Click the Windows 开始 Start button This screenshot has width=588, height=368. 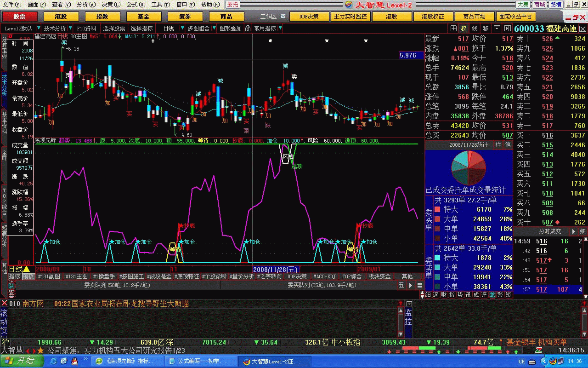pyautogui.click(x=22, y=362)
